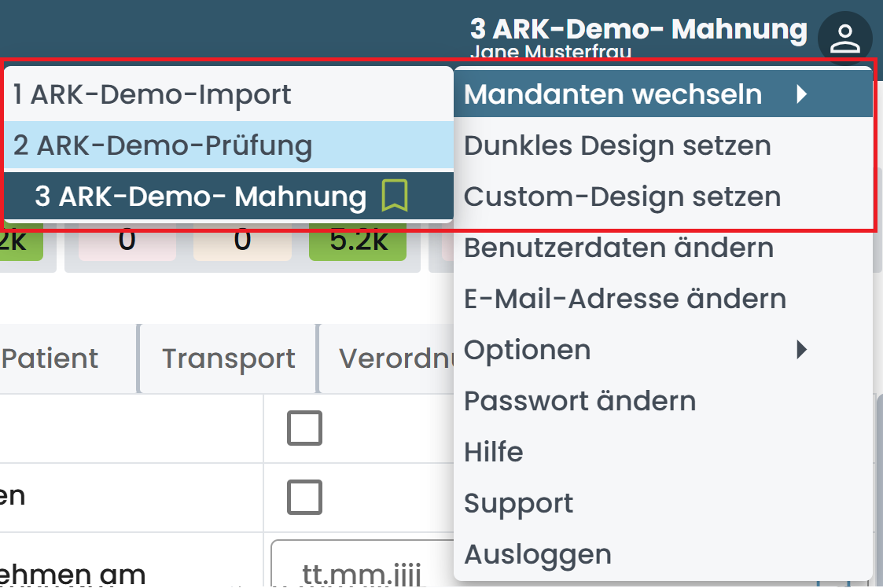Switch to client 2 ARK-Demo-Prüfung

click(163, 145)
